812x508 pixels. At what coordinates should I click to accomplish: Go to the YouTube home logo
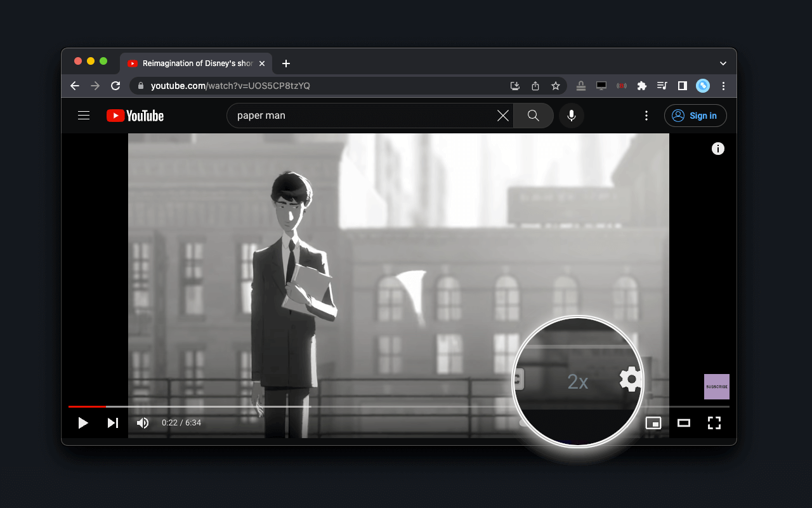135,116
